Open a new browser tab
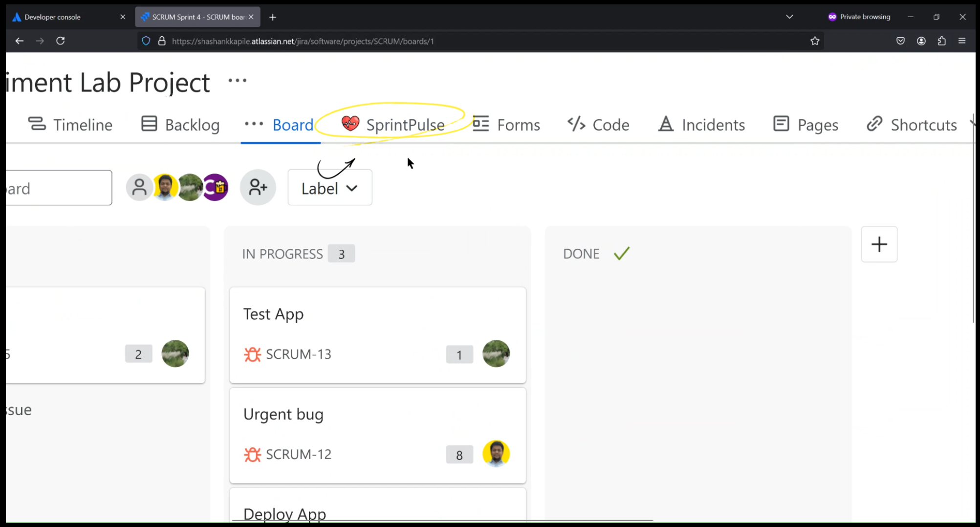Image resolution: width=980 pixels, height=527 pixels. pos(273,17)
